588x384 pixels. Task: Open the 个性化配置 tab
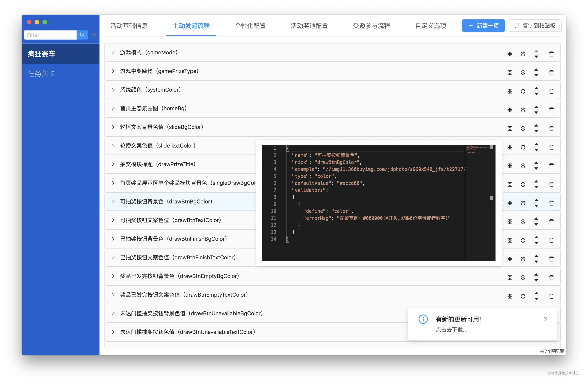(x=250, y=26)
